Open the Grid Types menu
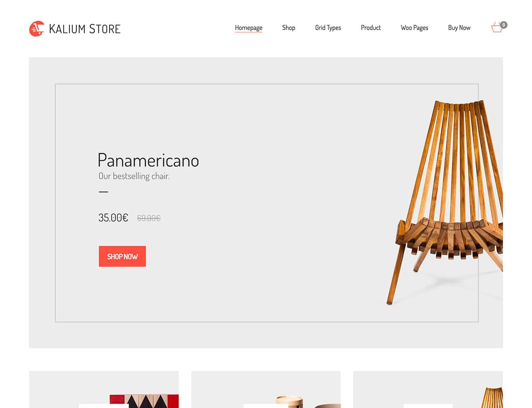Screen dimensions: 532x408 pyautogui.click(x=328, y=27)
